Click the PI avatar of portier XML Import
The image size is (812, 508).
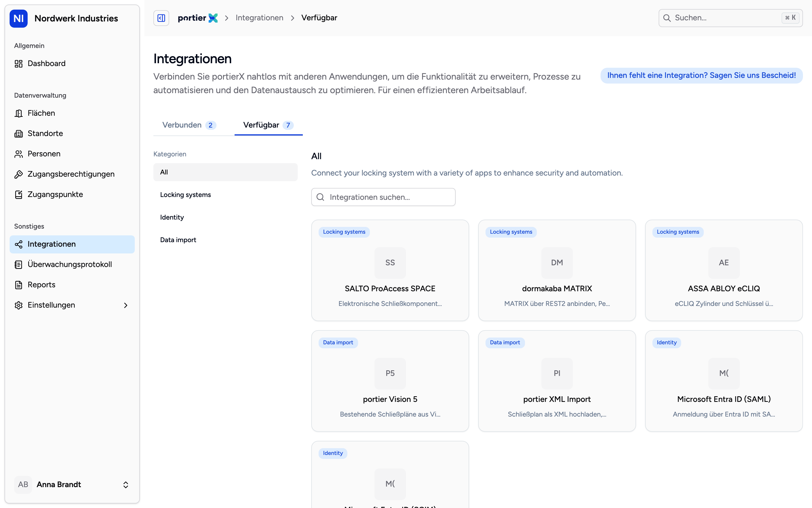click(x=557, y=373)
